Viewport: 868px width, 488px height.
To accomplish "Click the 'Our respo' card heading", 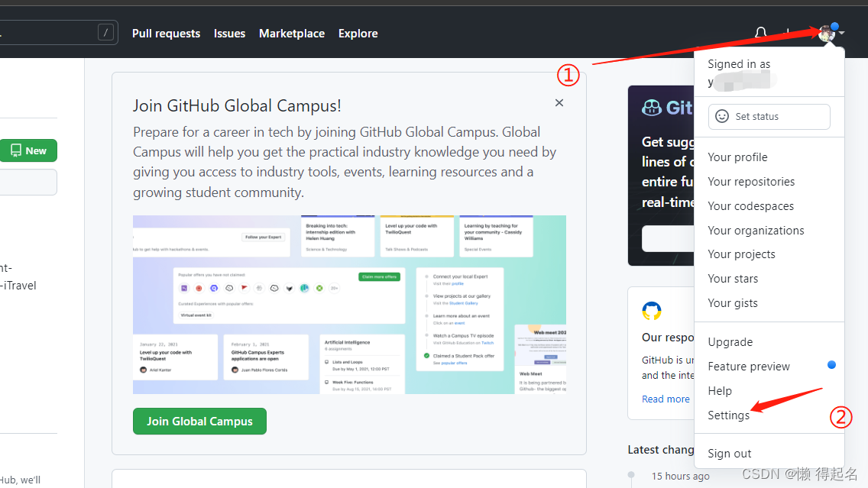I will tap(668, 337).
